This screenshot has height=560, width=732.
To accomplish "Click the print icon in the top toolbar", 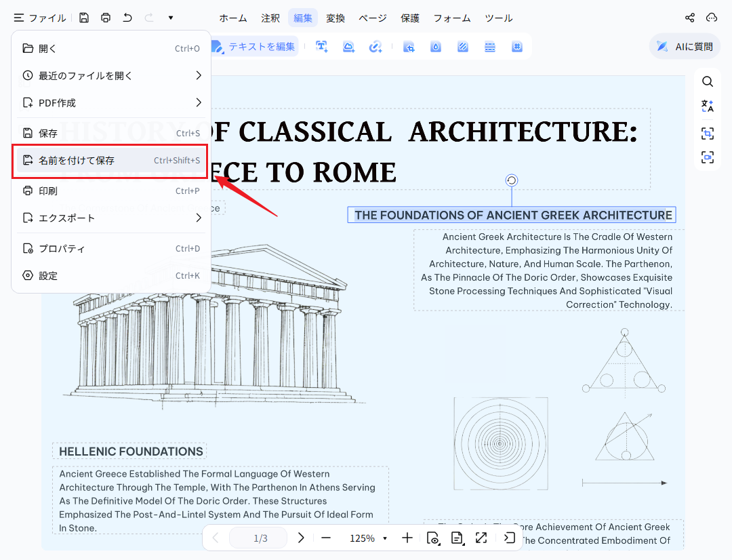I will (x=106, y=18).
